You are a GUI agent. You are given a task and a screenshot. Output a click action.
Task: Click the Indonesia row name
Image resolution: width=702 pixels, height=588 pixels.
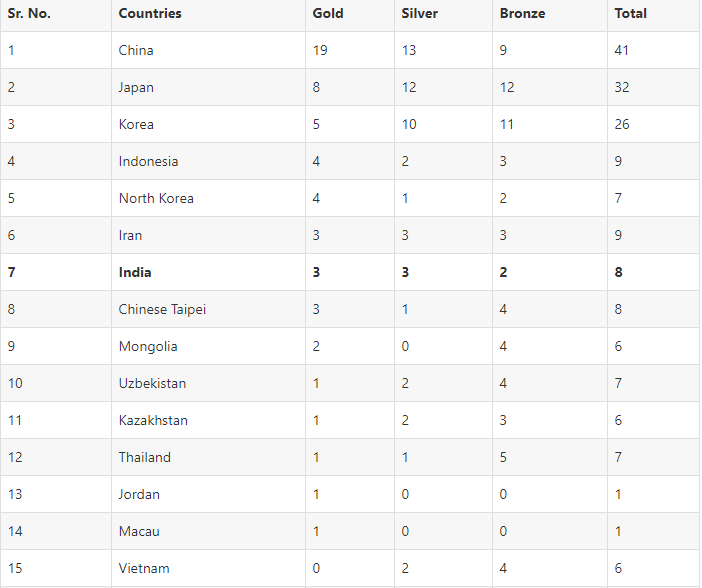click(x=148, y=161)
